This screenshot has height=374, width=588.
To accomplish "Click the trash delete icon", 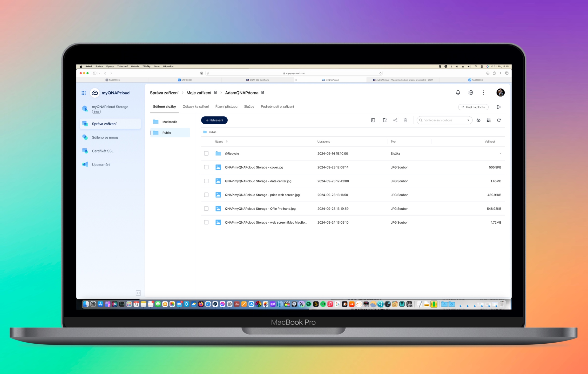I will point(405,120).
